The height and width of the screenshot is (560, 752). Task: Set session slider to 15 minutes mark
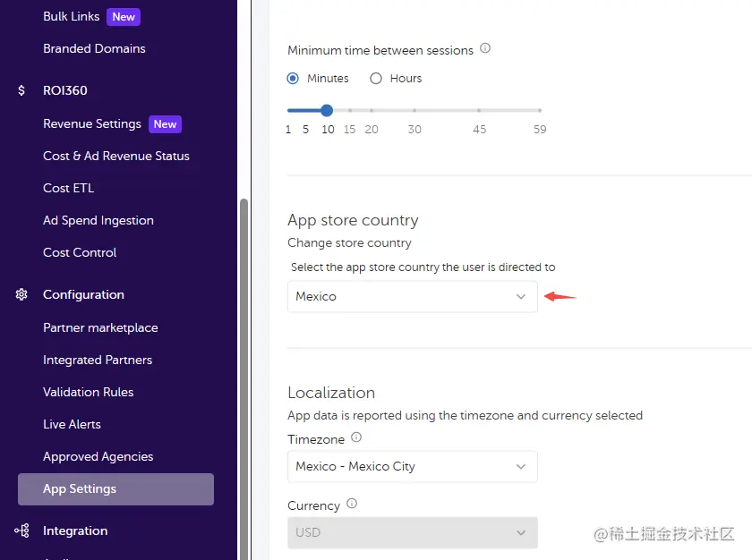click(350, 111)
